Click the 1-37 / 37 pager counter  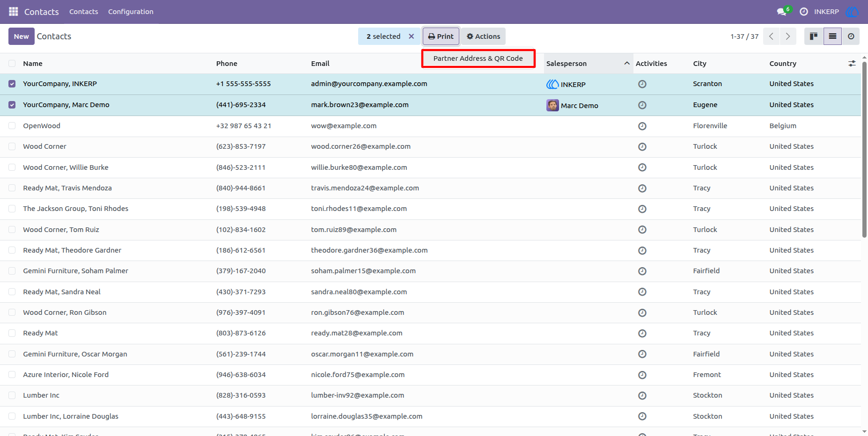click(744, 36)
